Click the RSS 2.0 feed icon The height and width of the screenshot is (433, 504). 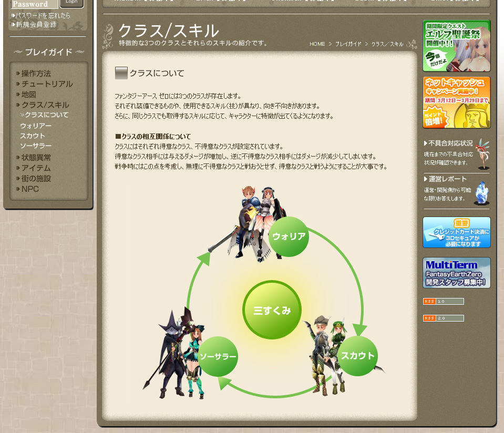click(x=443, y=318)
